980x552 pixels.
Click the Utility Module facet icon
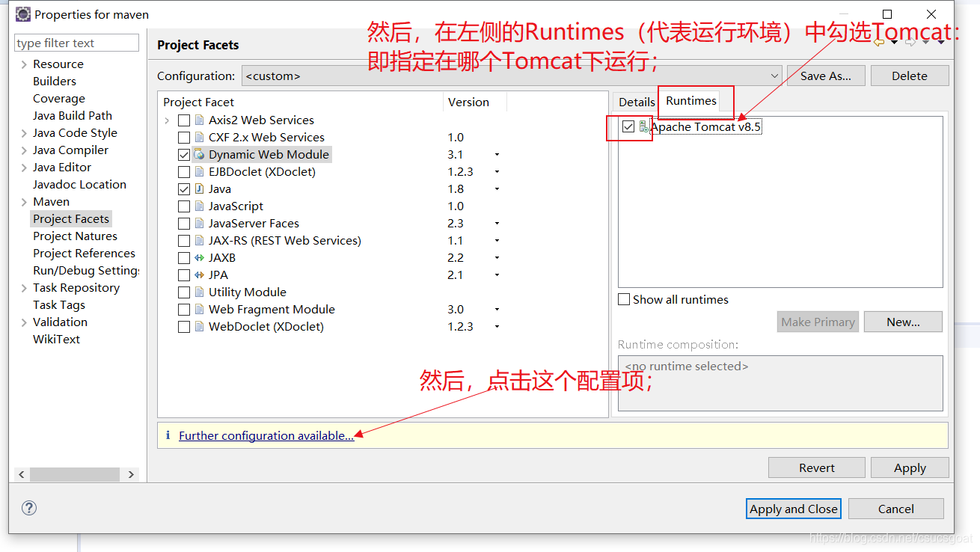[199, 292]
